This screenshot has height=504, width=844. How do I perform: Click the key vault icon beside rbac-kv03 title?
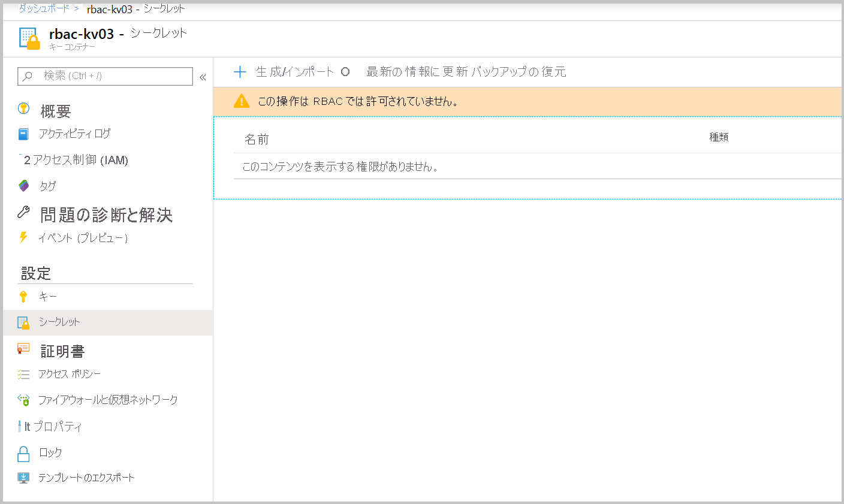[29, 38]
